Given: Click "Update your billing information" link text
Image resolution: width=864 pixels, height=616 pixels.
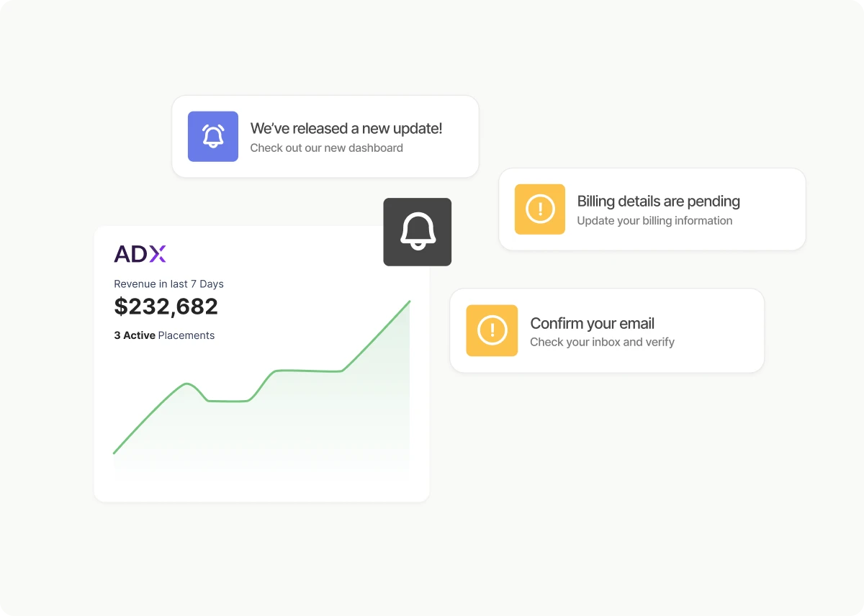Looking at the screenshot, I should [x=654, y=221].
